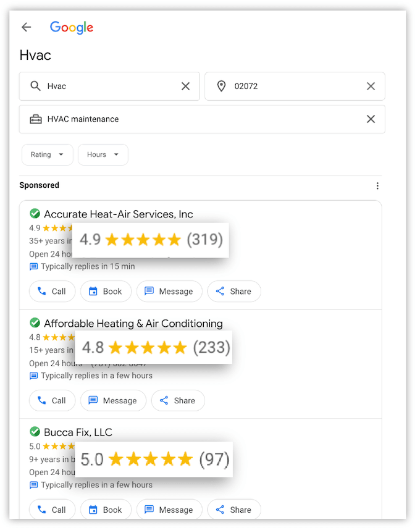420x530 pixels.
Task: Click the briefcase icon next to HVAC maintenance
Action: coord(36,119)
